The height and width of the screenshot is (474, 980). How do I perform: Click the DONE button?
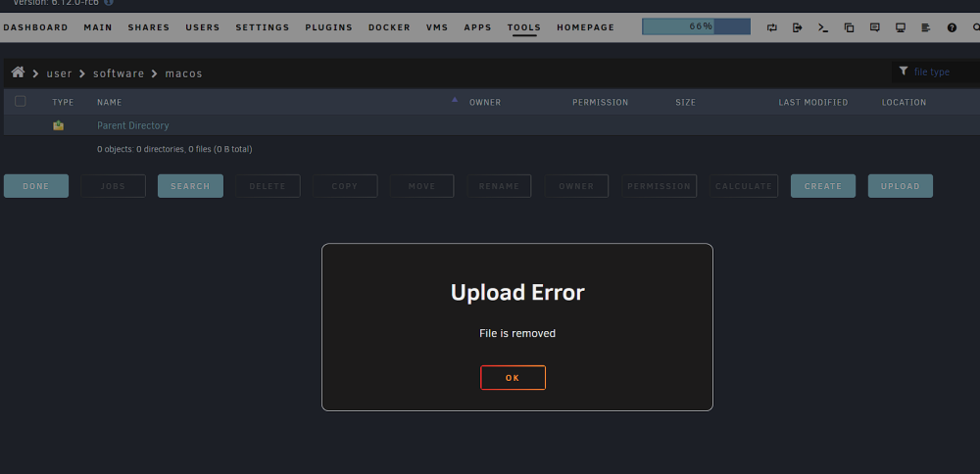pos(36,186)
